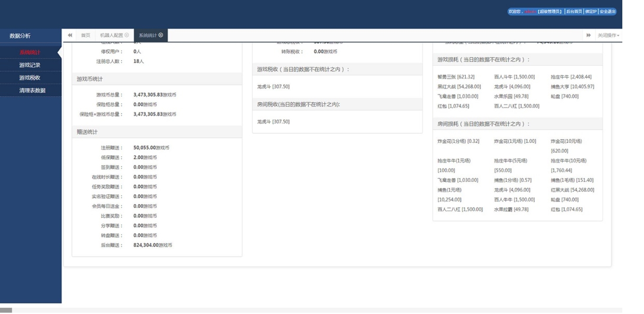Click the 比赛奖励 label

pos(112,216)
